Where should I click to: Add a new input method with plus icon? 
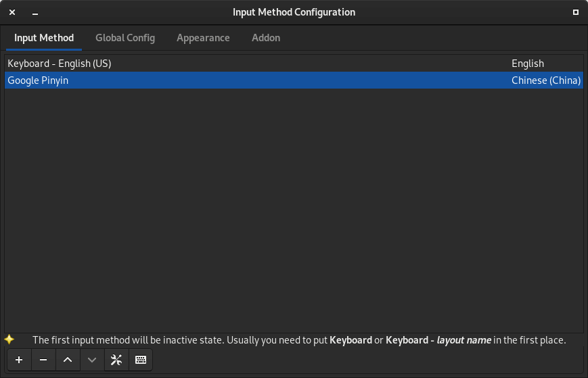[19, 360]
